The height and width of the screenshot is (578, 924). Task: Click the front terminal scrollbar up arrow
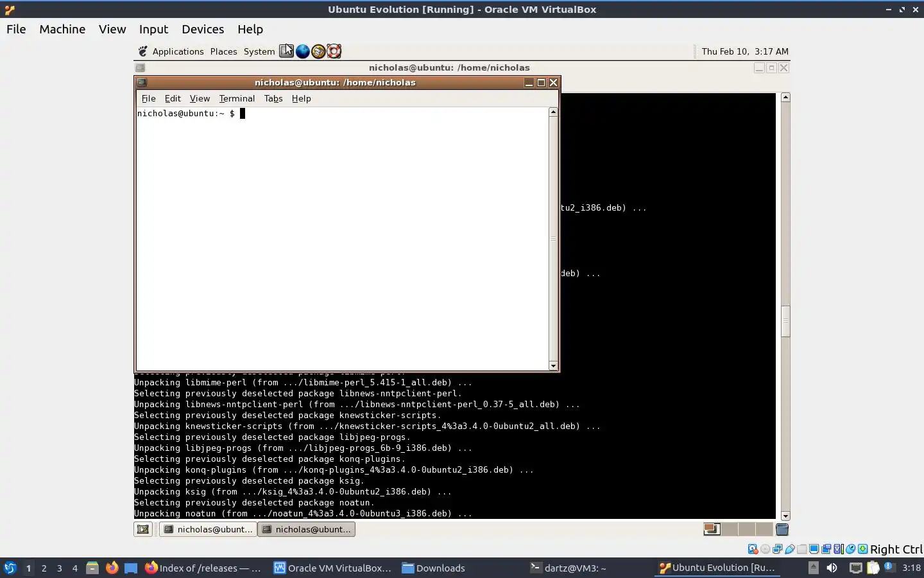pos(553,112)
